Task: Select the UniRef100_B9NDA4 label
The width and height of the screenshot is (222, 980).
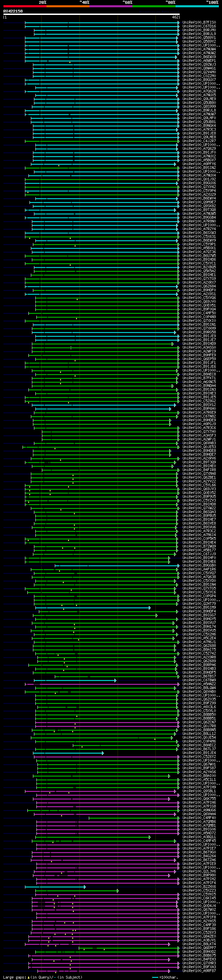Action: tap(199, 386)
